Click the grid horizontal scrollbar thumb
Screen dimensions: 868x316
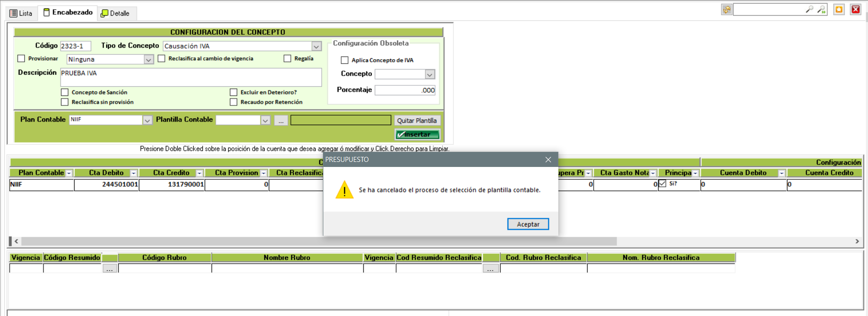click(x=319, y=241)
